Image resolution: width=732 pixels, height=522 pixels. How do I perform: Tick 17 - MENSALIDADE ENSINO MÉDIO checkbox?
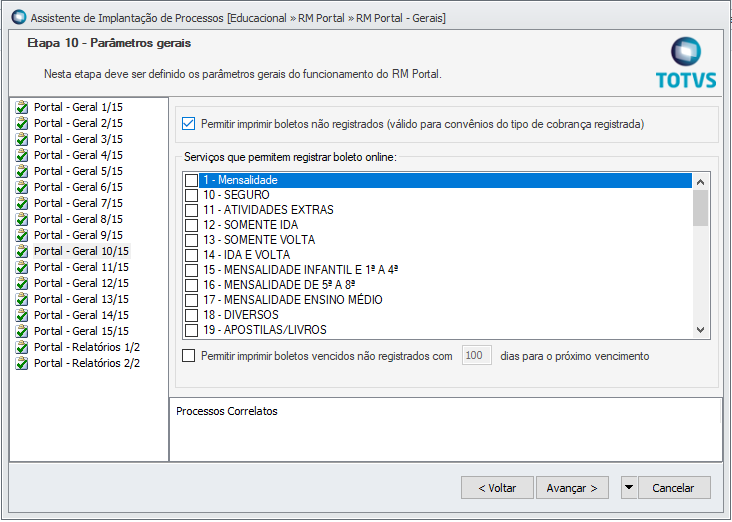pos(191,300)
